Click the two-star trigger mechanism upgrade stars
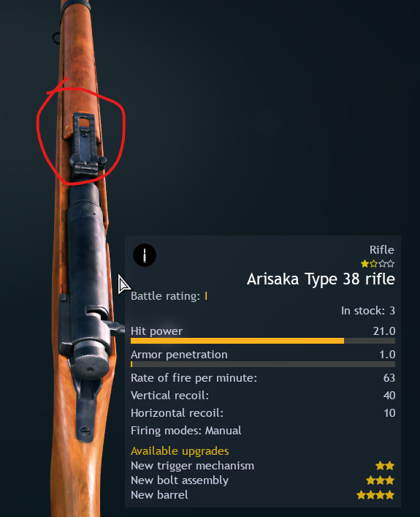 pos(385,466)
